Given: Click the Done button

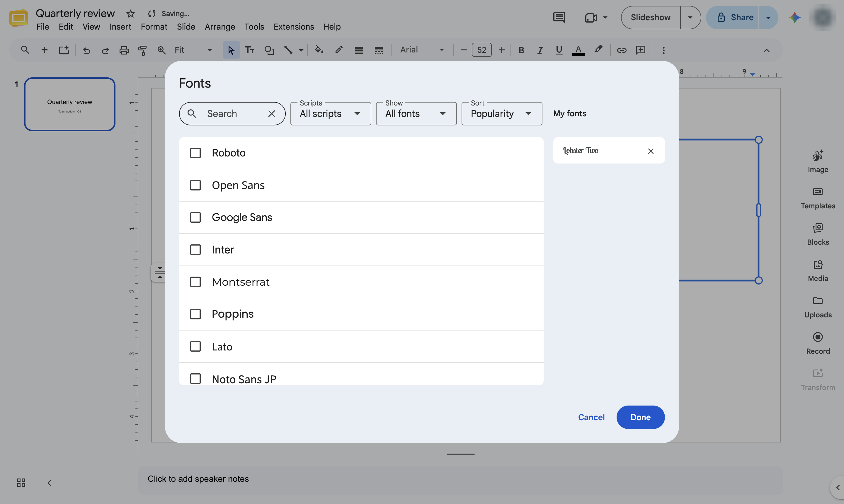Looking at the screenshot, I should coord(640,417).
